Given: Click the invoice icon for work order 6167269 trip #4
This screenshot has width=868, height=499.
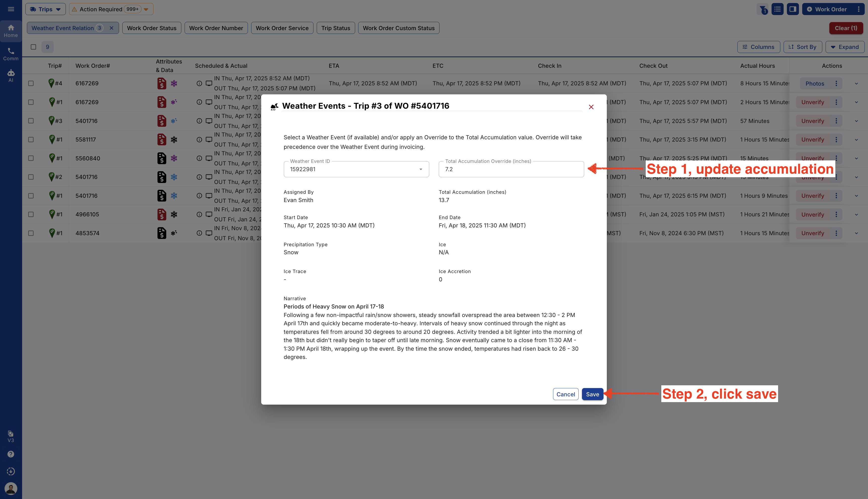Looking at the screenshot, I should point(162,83).
